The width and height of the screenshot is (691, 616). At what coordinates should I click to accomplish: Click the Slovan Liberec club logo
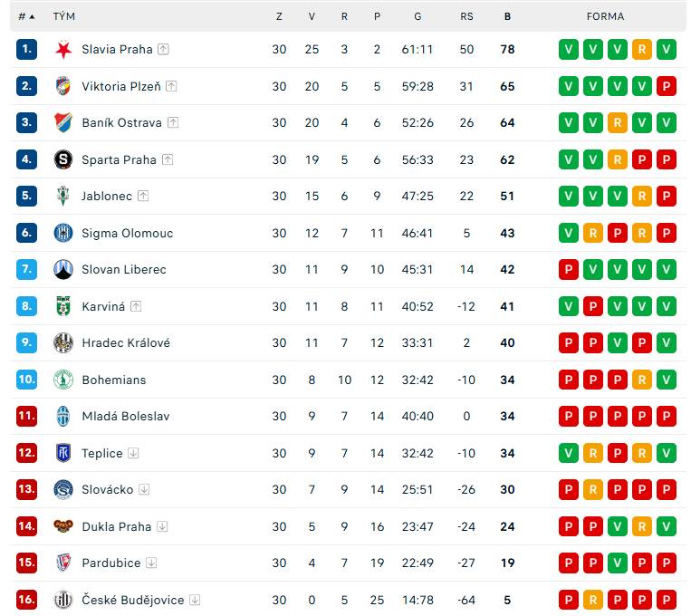(x=63, y=269)
